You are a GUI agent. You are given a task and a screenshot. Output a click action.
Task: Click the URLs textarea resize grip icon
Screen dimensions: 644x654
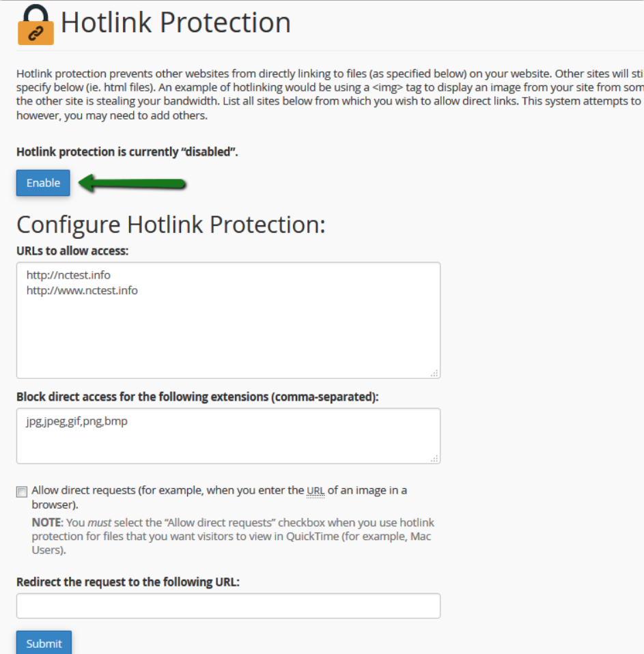coord(434,373)
